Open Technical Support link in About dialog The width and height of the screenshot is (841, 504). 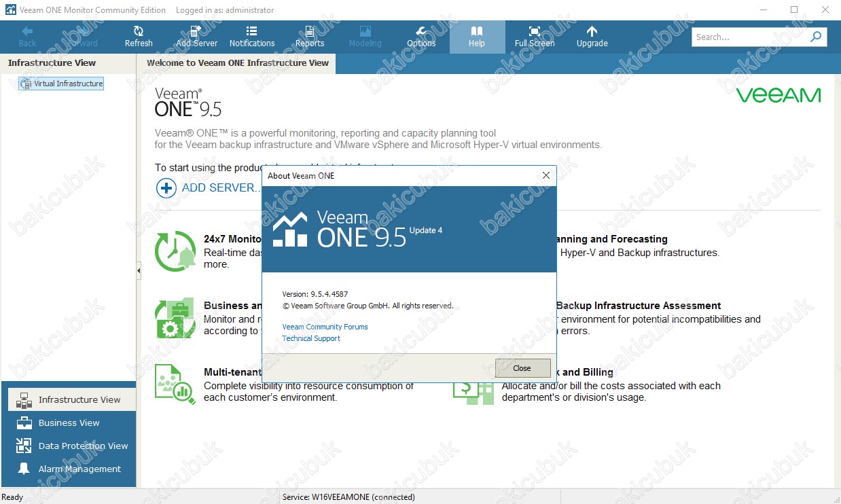pyautogui.click(x=311, y=338)
